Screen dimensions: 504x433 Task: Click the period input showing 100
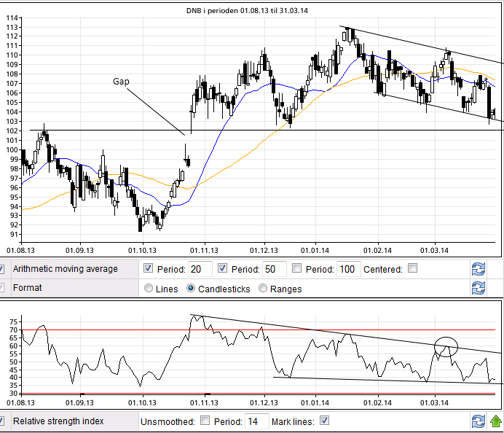(x=348, y=269)
